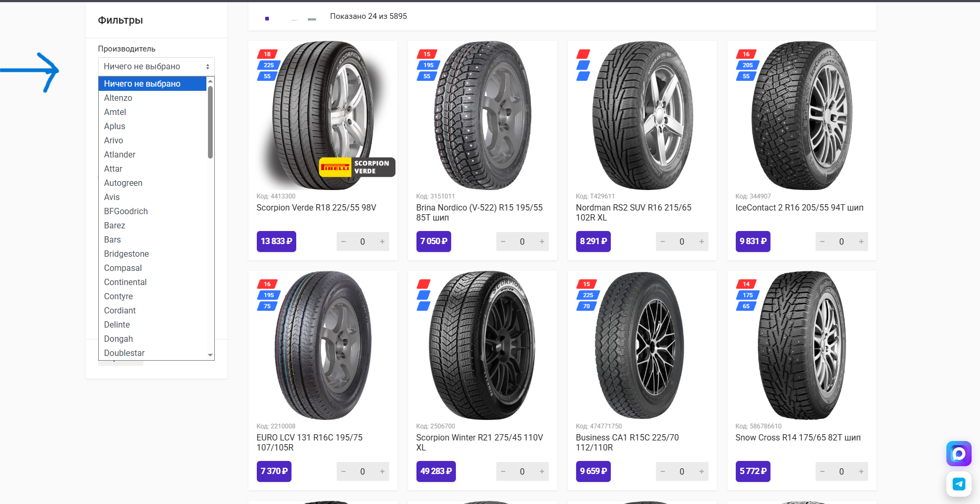Increase Scorpion Winter R21 quantity

541,471
